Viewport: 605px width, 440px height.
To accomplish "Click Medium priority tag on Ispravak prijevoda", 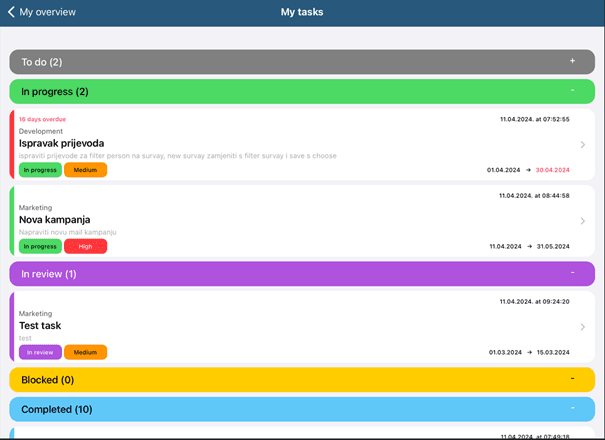I will pyautogui.click(x=85, y=170).
